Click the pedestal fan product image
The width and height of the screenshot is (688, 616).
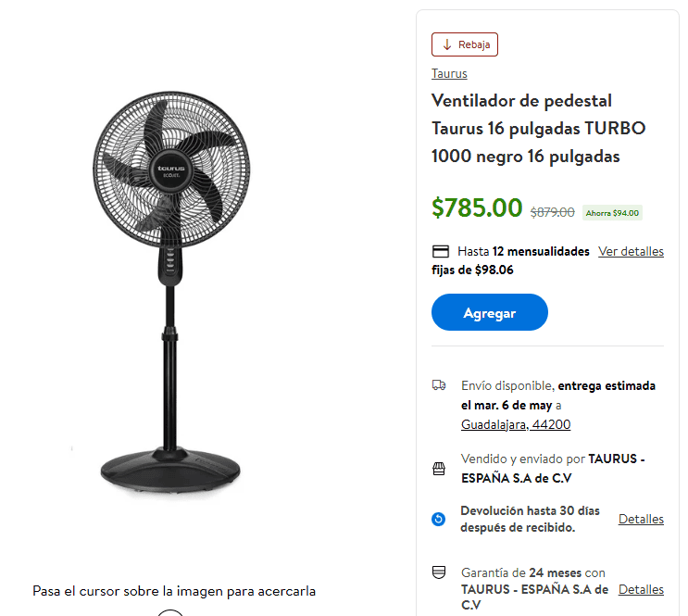click(x=171, y=294)
